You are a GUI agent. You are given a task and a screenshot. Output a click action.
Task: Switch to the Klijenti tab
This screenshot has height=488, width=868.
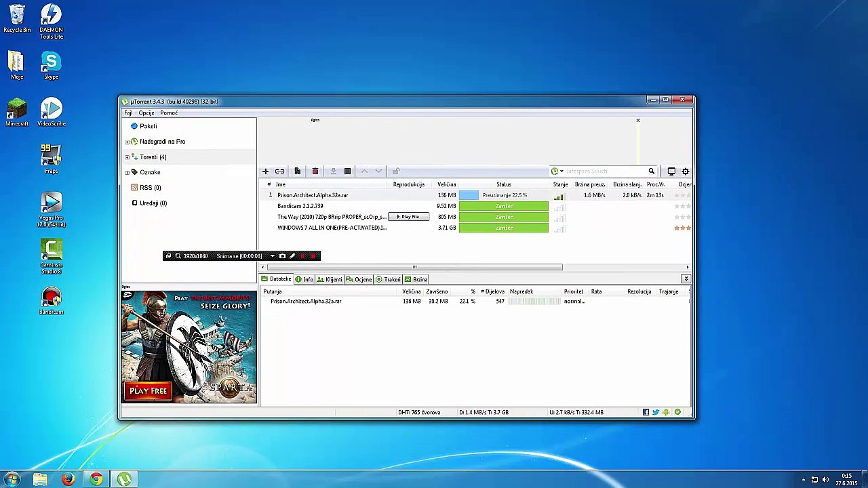[330, 279]
